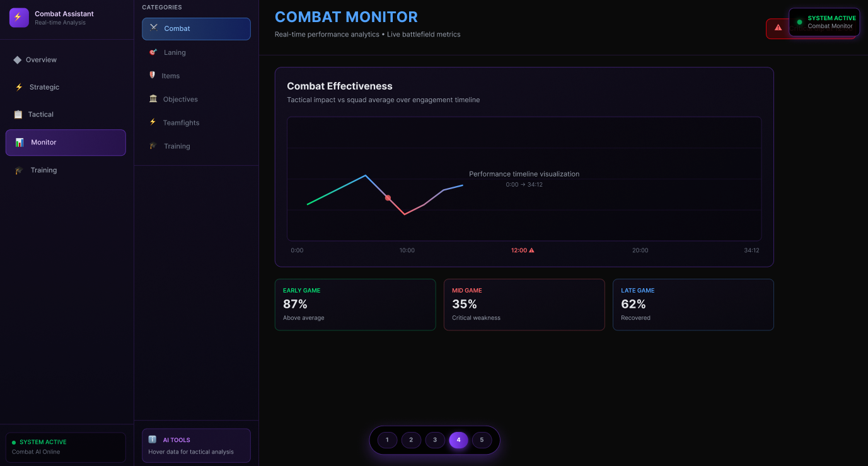Open Training in the left sidebar
Screen dimensions: 868x466
[x=66, y=170]
